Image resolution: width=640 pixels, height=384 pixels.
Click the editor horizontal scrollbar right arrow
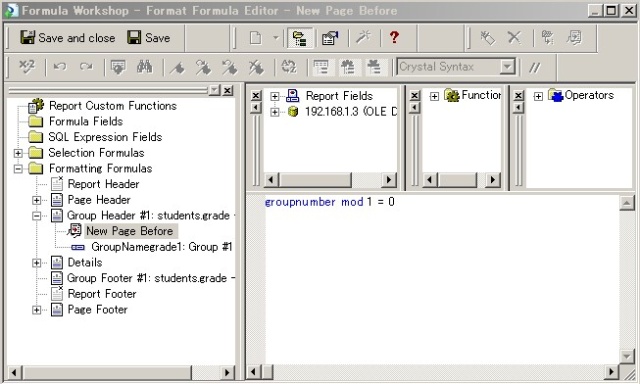[611, 372]
